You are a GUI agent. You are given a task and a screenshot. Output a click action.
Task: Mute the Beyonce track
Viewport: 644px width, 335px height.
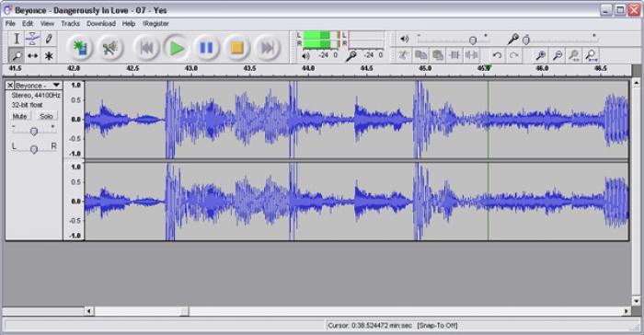click(x=19, y=116)
